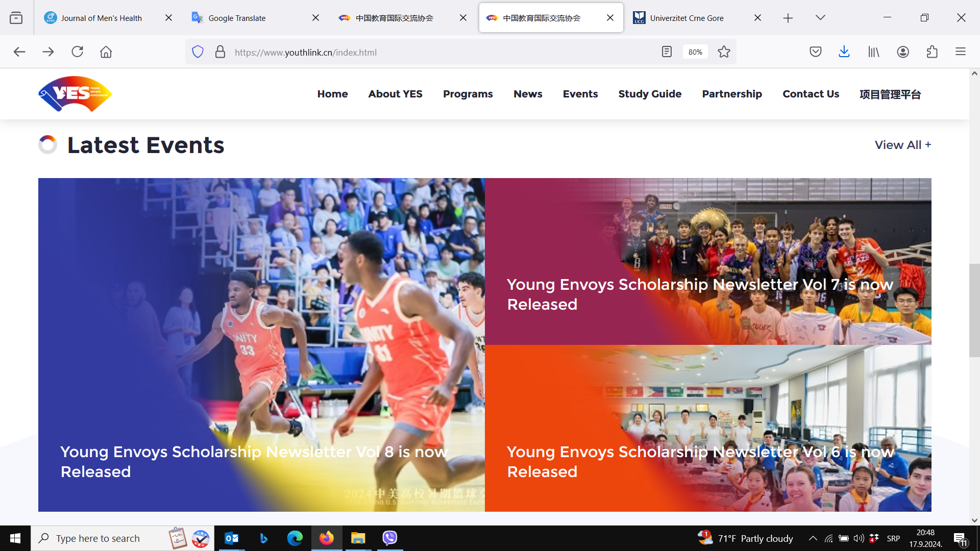Screen dimensions: 980x551
Task: Click the taskbar search box
Action: pos(122,538)
